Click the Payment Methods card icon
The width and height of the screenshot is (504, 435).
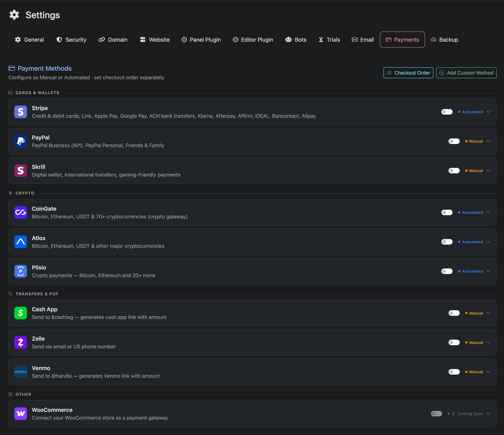click(12, 68)
